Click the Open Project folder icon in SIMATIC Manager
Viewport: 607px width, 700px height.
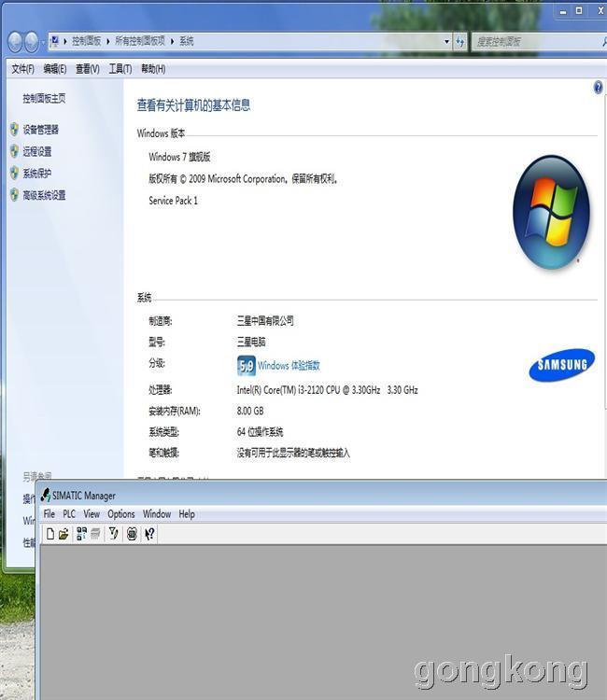coord(64,534)
